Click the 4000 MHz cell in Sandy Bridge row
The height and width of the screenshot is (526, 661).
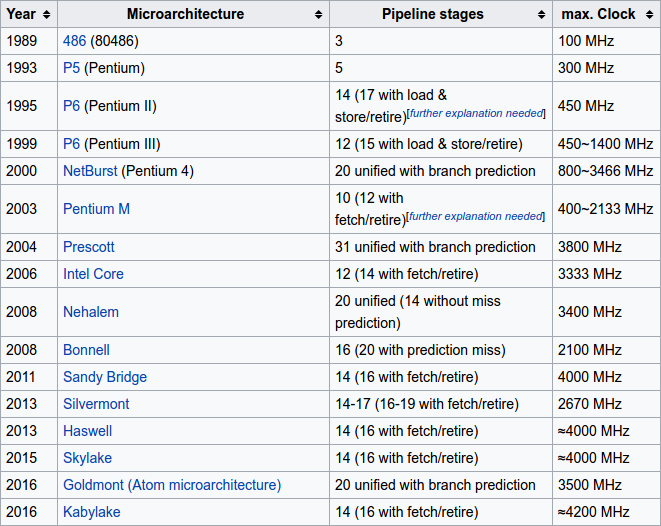[606, 377]
